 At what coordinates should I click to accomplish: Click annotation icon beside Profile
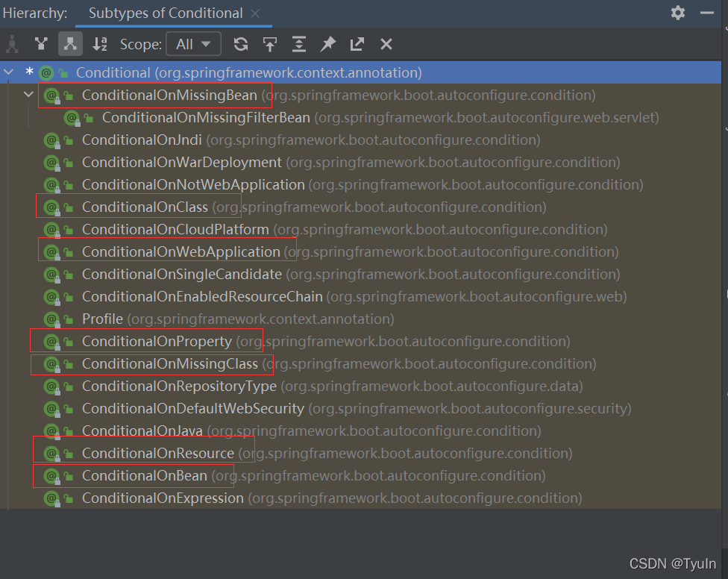click(x=51, y=319)
